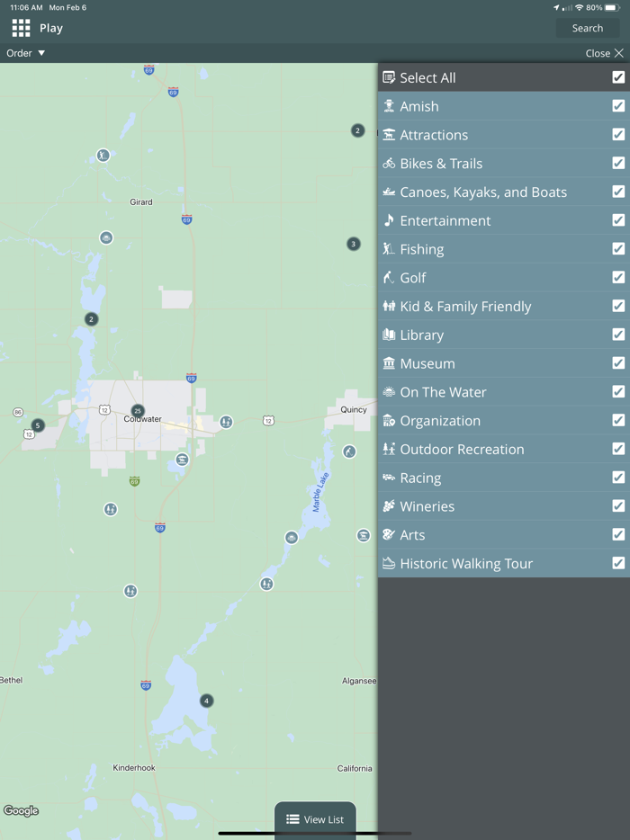Click the Bikes & Trails bicycle icon
The height and width of the screenshot is (840, 630).
pos(389,164)
